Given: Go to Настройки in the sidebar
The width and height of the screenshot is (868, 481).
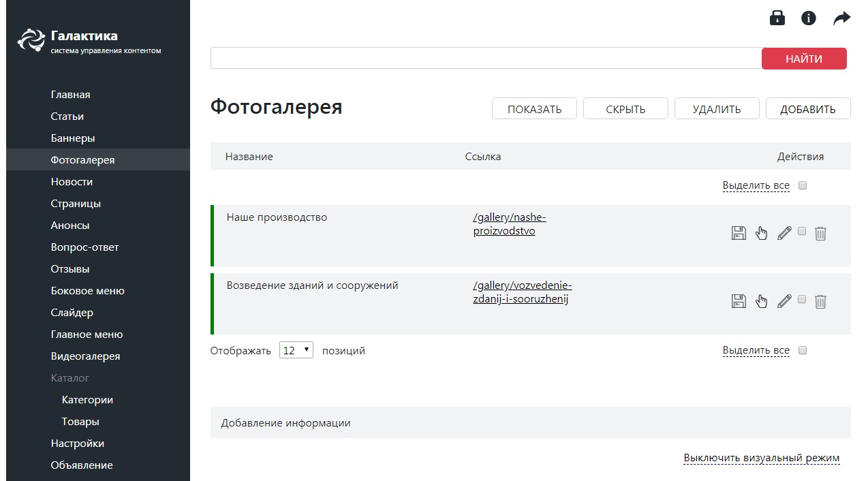Looking at the screenshot, I should (78, 444).
